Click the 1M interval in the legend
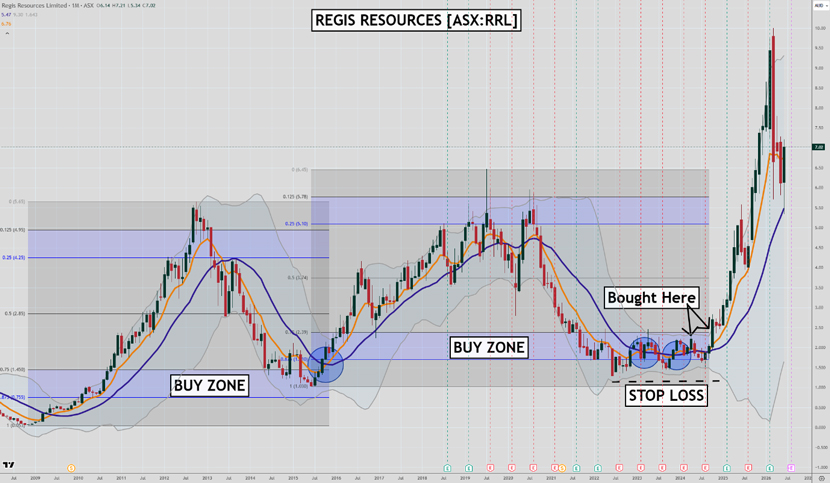830x483 pixels. click(75, 6)
